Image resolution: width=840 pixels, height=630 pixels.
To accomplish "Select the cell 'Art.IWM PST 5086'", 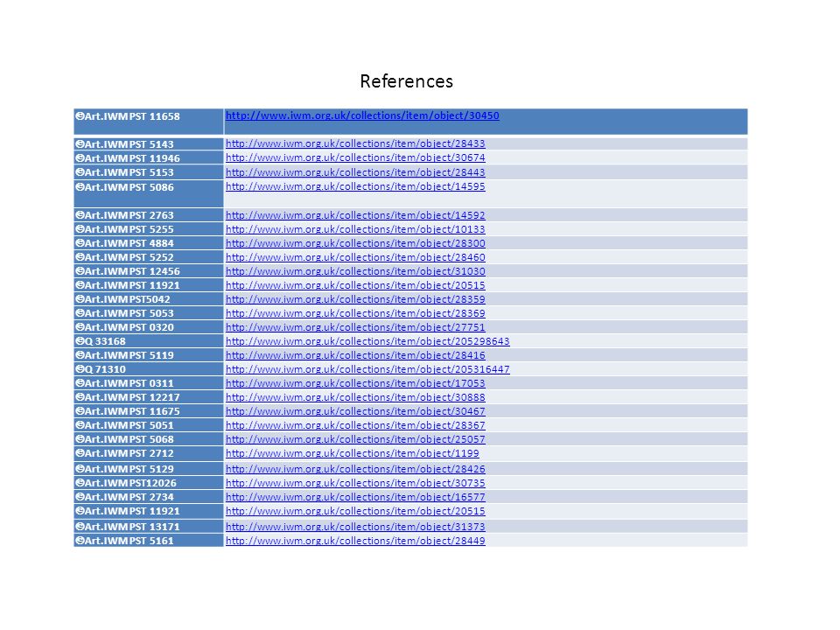I will click(149, 194).
